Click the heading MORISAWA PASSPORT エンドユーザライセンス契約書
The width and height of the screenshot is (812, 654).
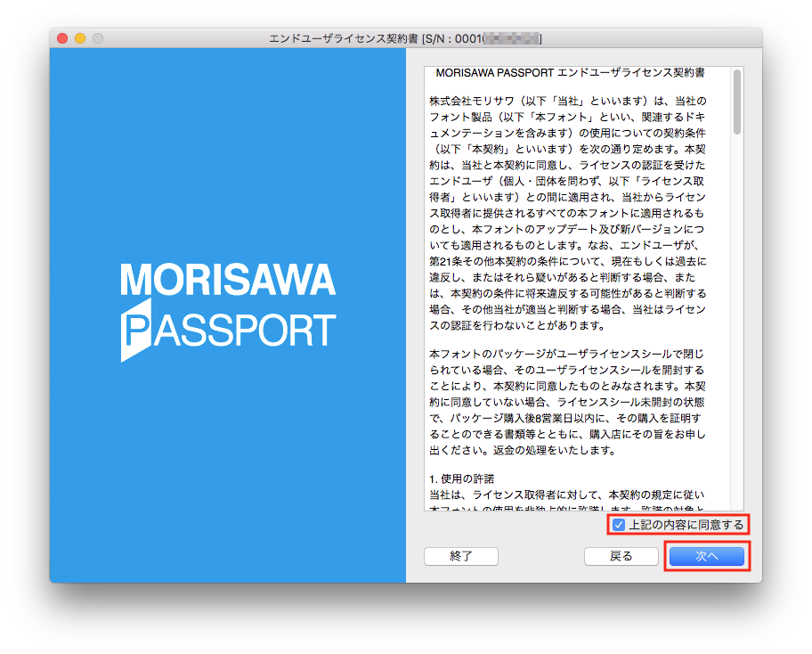[x=570, y=73]
